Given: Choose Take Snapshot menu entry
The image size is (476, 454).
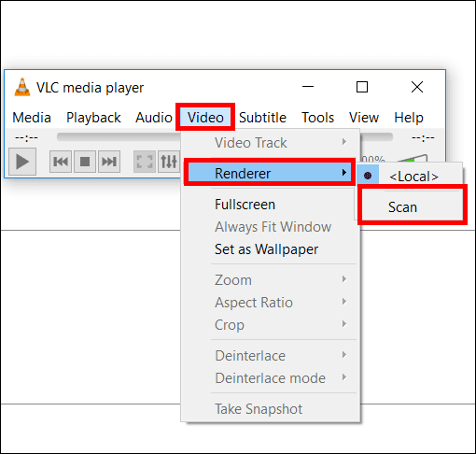Looking at the screenshot, I should [x=270, y=409].
